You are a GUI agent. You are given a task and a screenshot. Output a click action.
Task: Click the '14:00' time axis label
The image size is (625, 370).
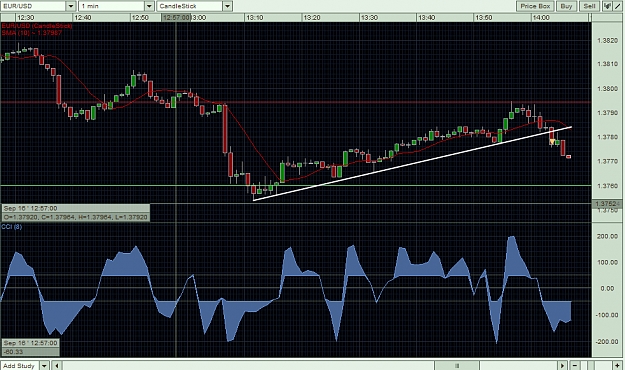click(x=541, y=18)
